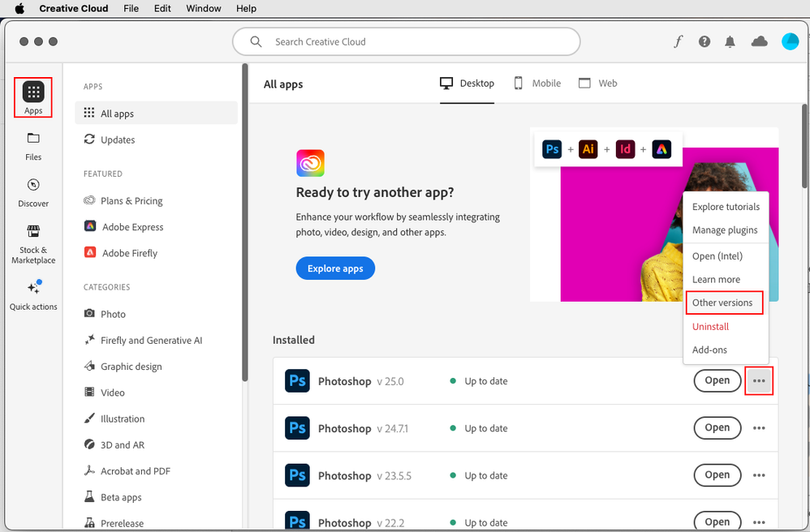Choose Acrobat and PDF category
Image resolution: width=810 pixels, height=532 pixels.
(x=127, y=470)
